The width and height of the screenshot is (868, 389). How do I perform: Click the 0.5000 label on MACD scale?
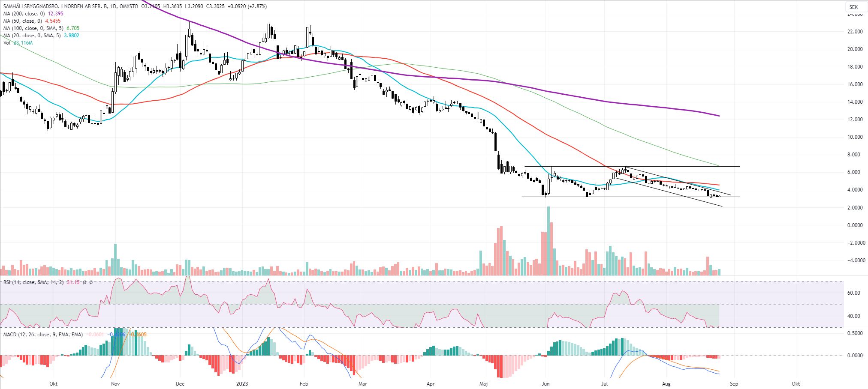pyautogui.click(x=855, y=333)
